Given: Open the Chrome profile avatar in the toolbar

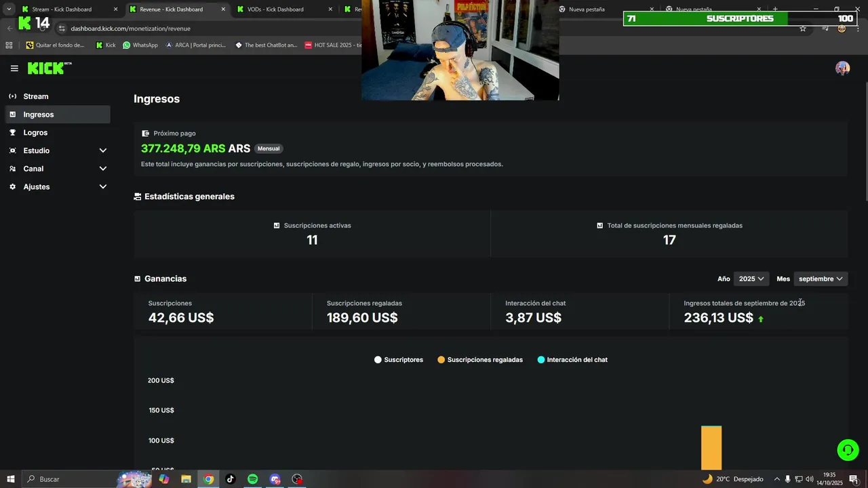Looking at the screenshot, I should pos(842,28).
